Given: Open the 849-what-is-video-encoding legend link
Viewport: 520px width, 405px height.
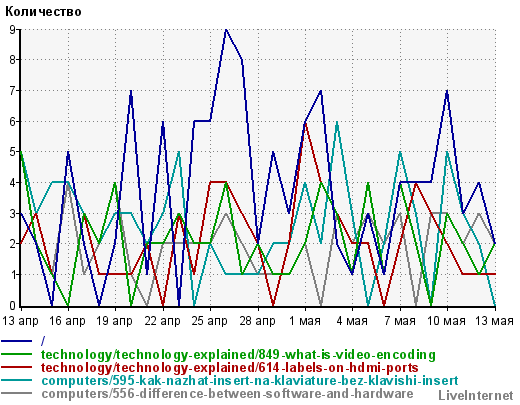Looking at the screenshot, I should (x=238, y=355).
